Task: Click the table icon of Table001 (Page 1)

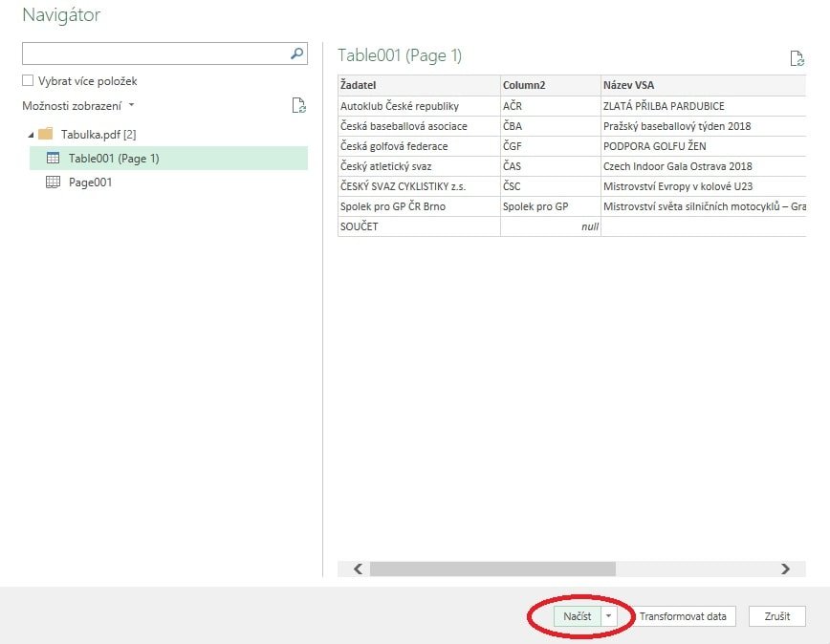Action: click(x=53, y=158)
